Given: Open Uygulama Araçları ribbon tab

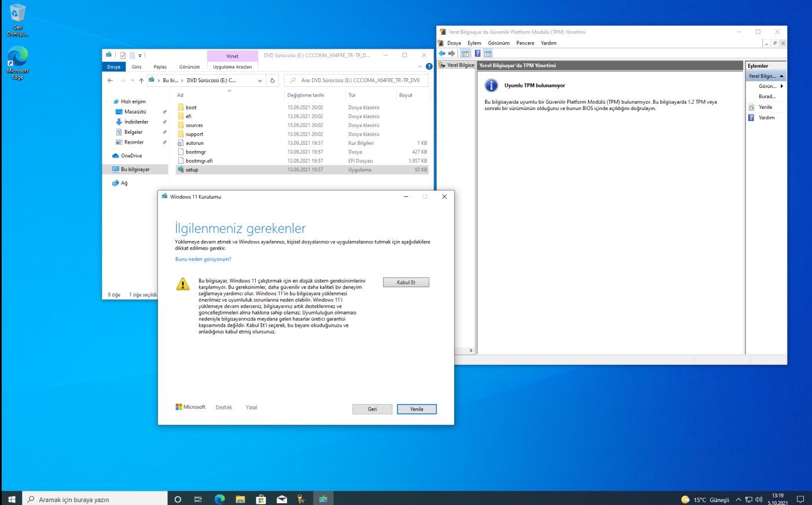Looking at the screenshot, I should click(232, 67).
